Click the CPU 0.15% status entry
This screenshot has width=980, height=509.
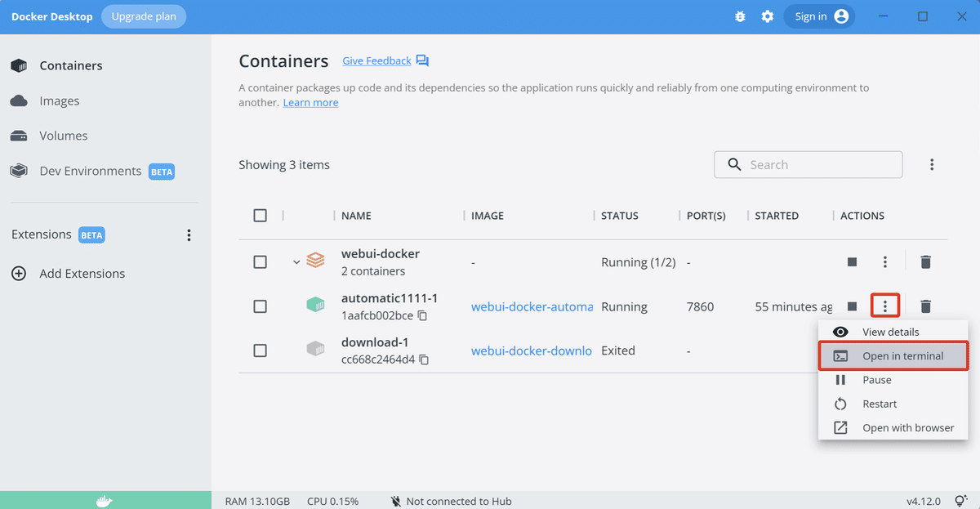[x=332, y=501]
